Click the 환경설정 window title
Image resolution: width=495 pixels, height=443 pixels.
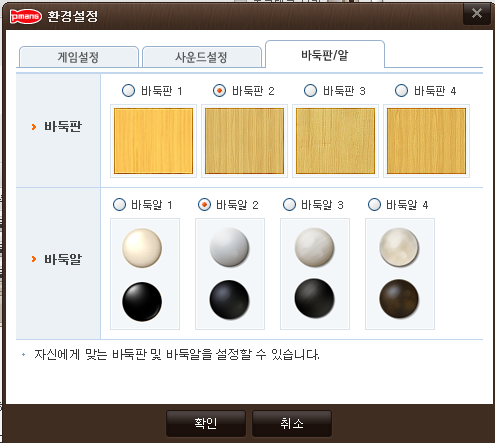coord(73,16)
